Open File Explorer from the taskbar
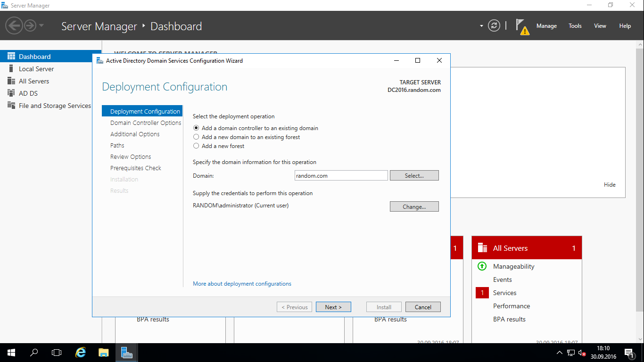The height and width of the screenshot is (362, 644). click(x=104, y=353)
